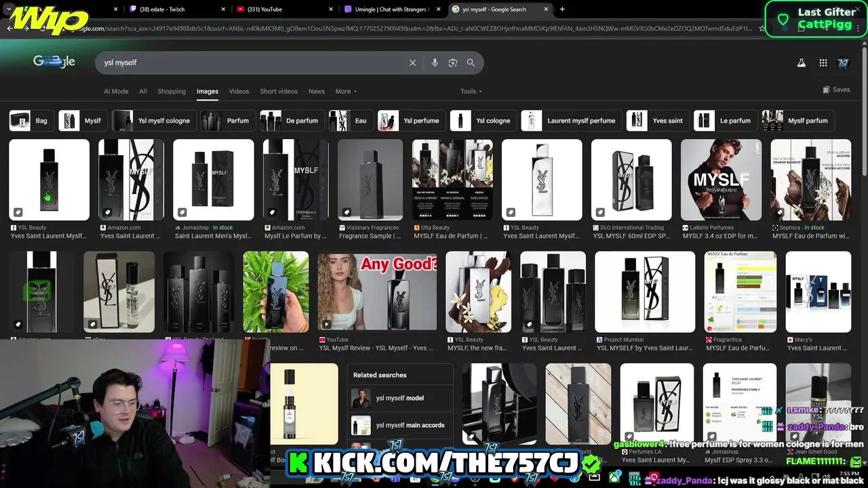
Task: Filter images by Laurent myslf perfume chip
Action: [x=571, y=121]
